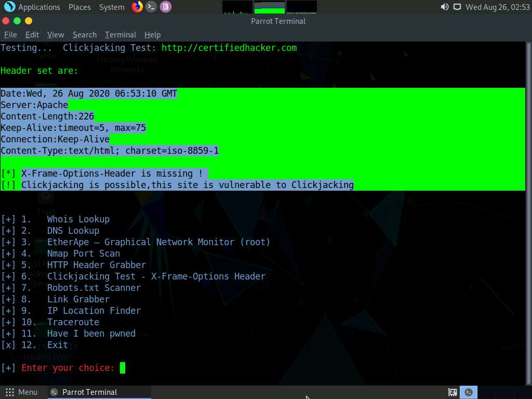
Task: Open the purple text editor launcher icon
Action: click(x=166, y=7)
